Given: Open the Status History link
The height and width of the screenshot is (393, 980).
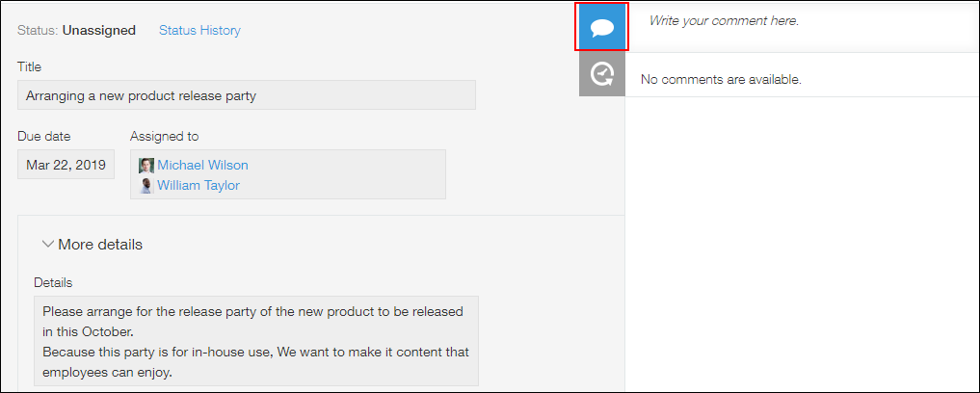Looking at the screenshot, I should coord(199,30).
